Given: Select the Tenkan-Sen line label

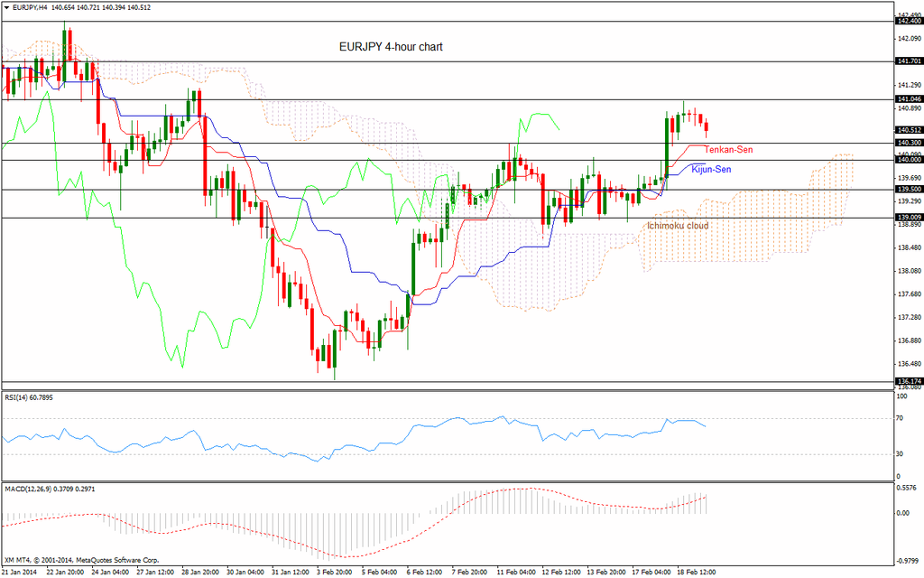Looking at the screenshot, I should coord(728,150).
